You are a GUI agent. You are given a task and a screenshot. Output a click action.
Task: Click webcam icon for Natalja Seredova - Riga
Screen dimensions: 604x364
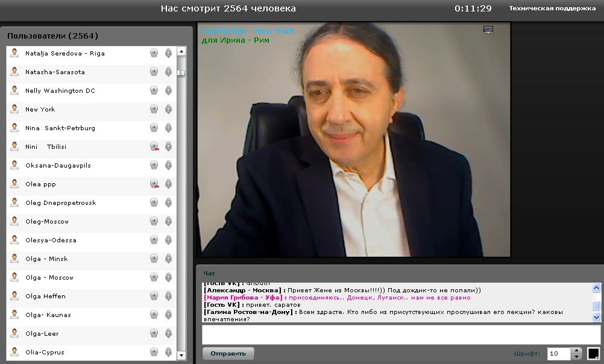154,53
